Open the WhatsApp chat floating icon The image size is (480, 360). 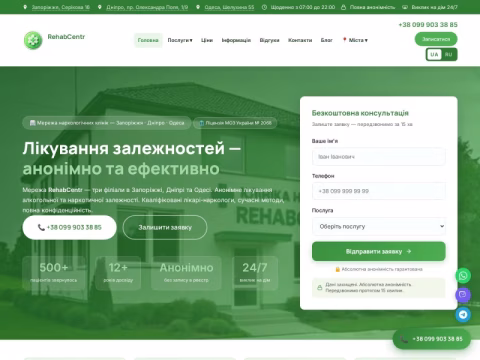click(463, 276)
